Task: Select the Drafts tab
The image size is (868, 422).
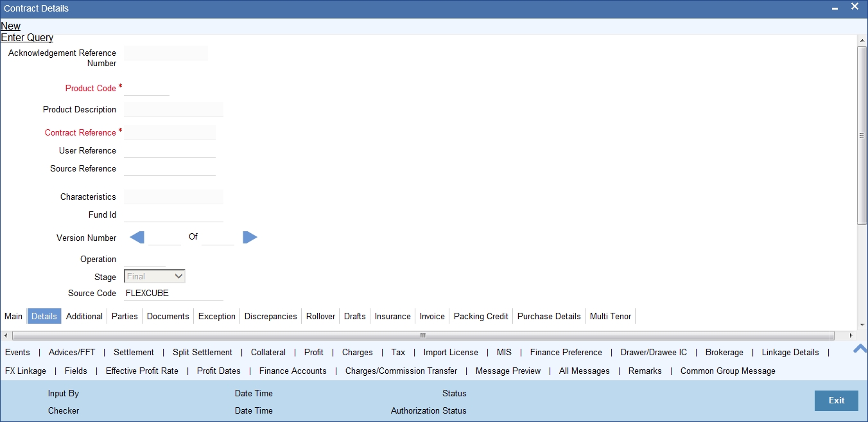Action: point(355,316)
